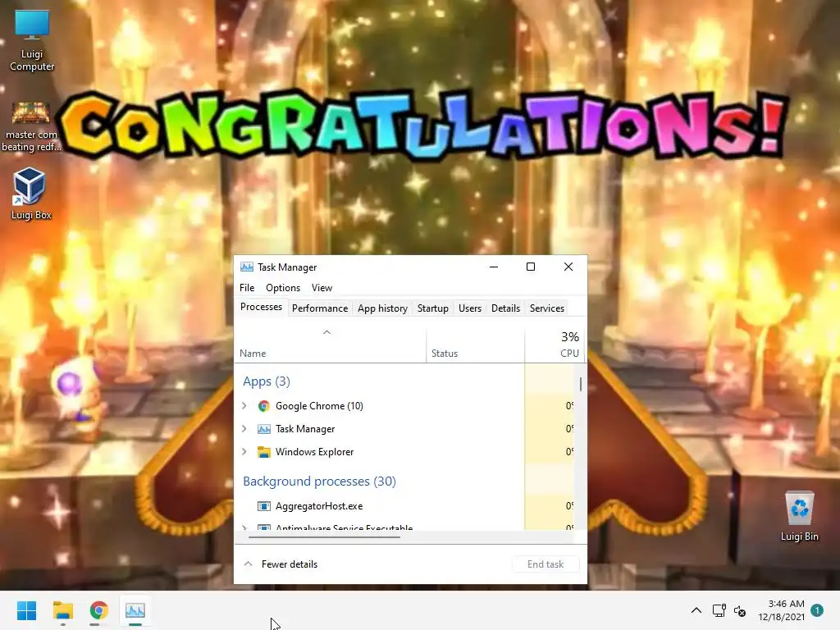Select the Google Chrome (10) row
Viewport: 840px width, 630px height.
click(x=404, y=406)
